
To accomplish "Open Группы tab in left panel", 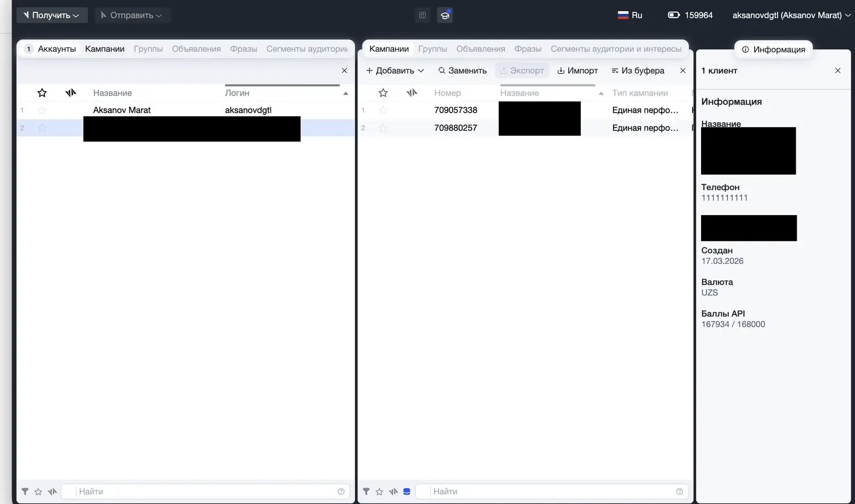I will pos(148,49).
